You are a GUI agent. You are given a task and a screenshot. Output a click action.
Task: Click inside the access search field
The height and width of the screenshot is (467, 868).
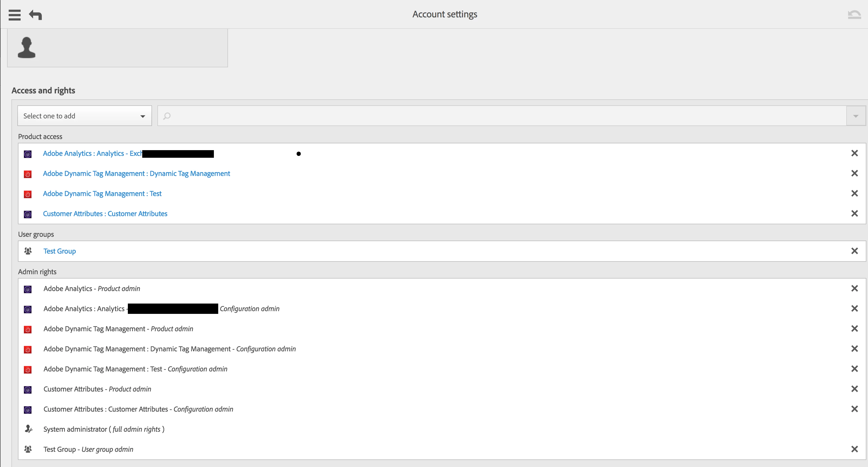[x=502, y=116]
